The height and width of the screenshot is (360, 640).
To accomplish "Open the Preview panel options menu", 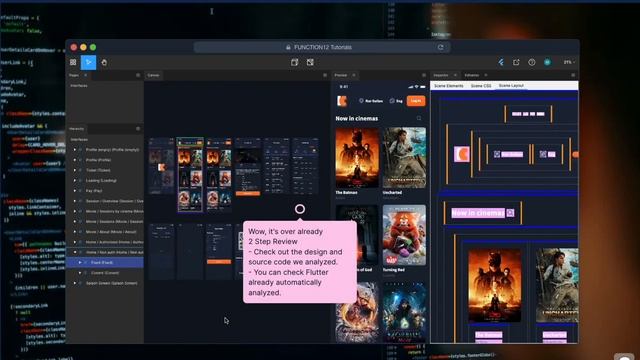I will click(424, 76).
